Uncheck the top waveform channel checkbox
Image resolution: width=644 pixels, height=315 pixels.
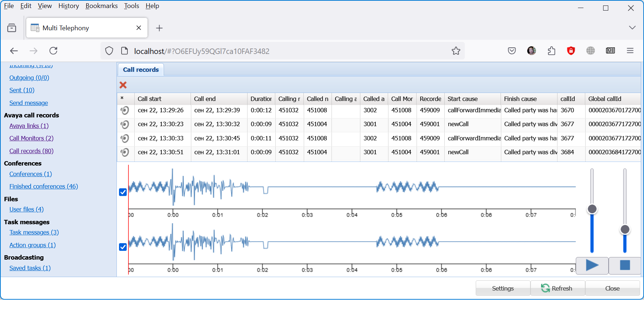click(x=123, y=192)
